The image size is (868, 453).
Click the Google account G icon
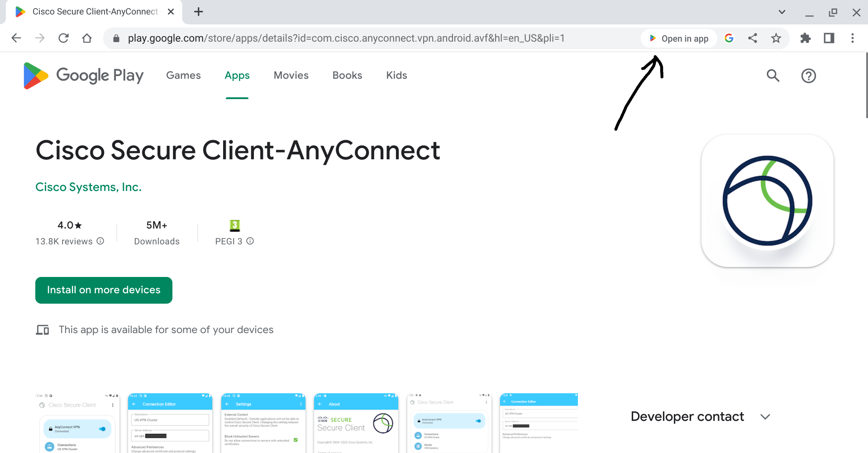(729, 38)
